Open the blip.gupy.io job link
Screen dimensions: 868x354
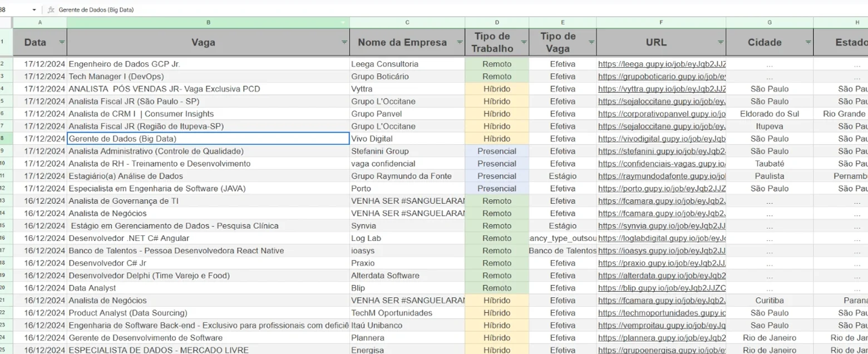[662, 288]
